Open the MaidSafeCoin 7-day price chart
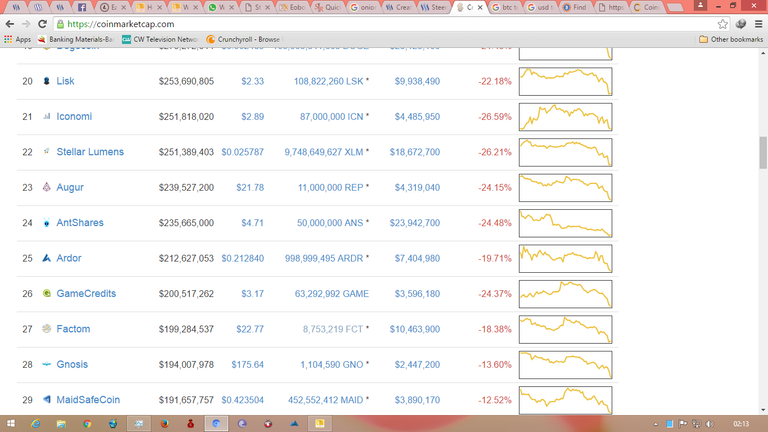 [x=565, y=400]
